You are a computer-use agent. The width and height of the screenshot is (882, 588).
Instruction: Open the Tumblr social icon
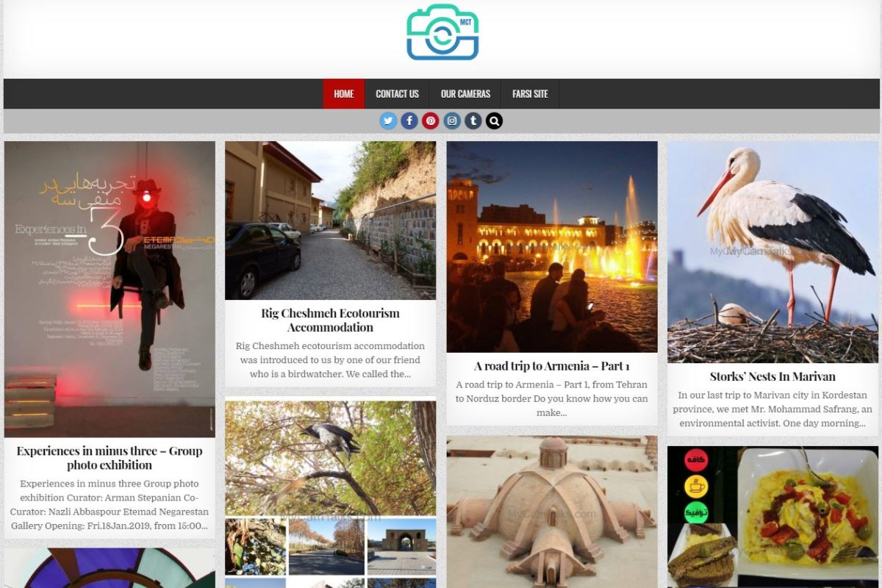coord(473,121)
